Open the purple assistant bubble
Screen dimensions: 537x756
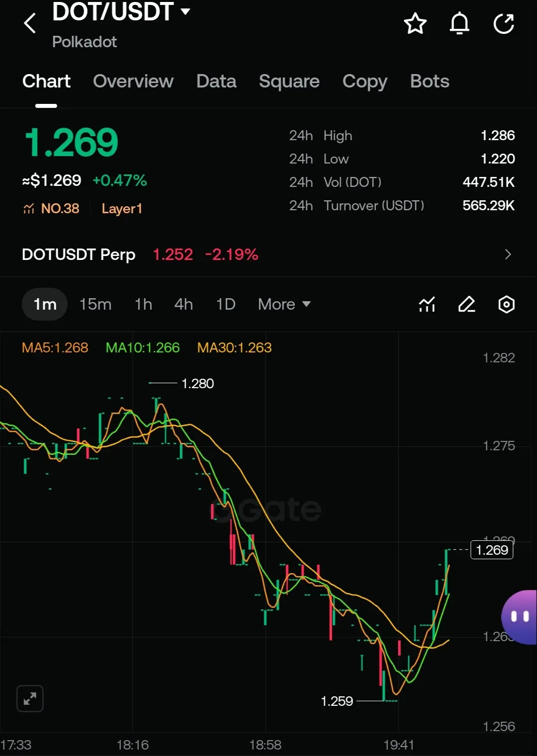(x=519, y=617)
